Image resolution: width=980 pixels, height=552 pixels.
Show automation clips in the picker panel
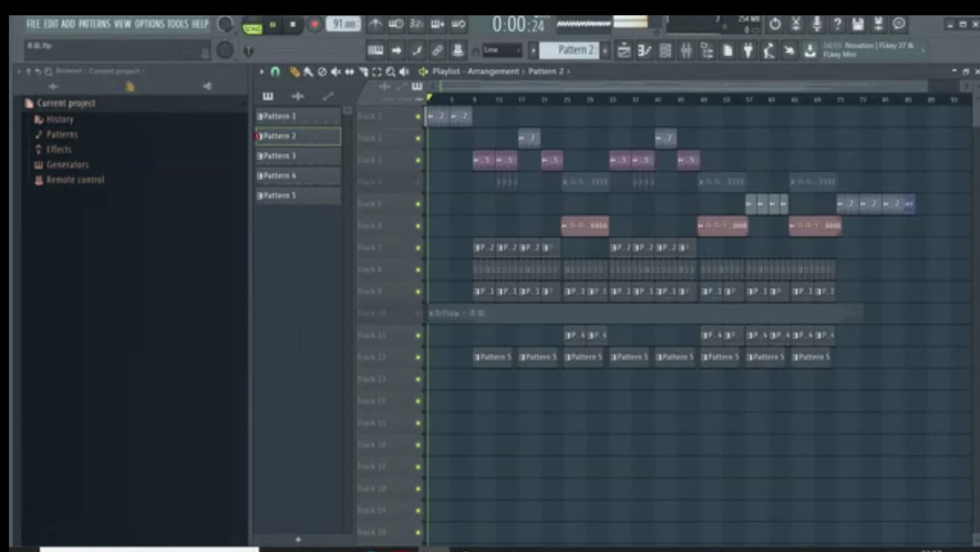point(328,96)
